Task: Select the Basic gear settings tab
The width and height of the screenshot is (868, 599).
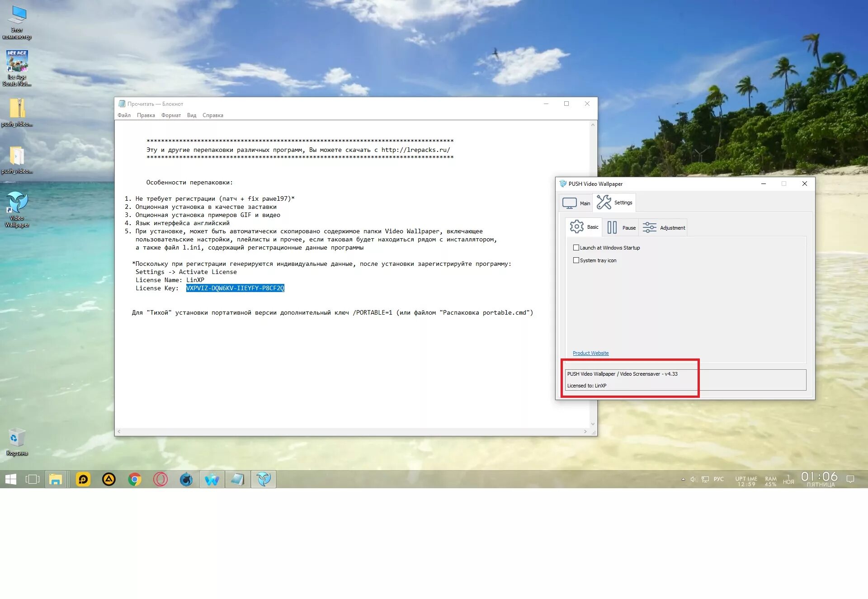Action: [584, 227]
